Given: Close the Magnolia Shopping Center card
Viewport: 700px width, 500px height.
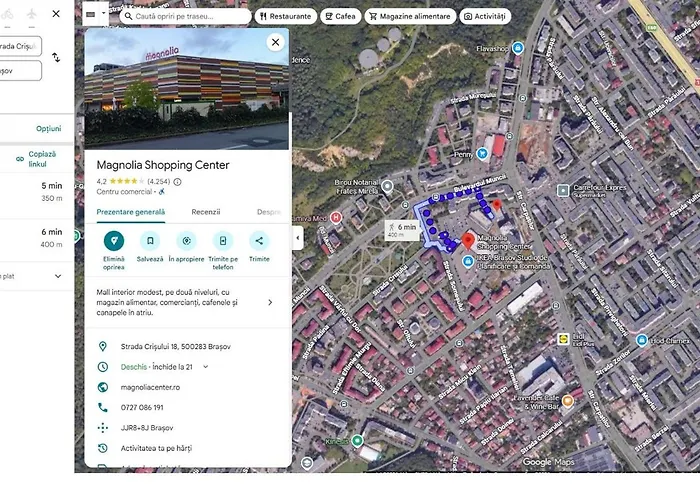Looking at the screenshot, I should 275,42.
